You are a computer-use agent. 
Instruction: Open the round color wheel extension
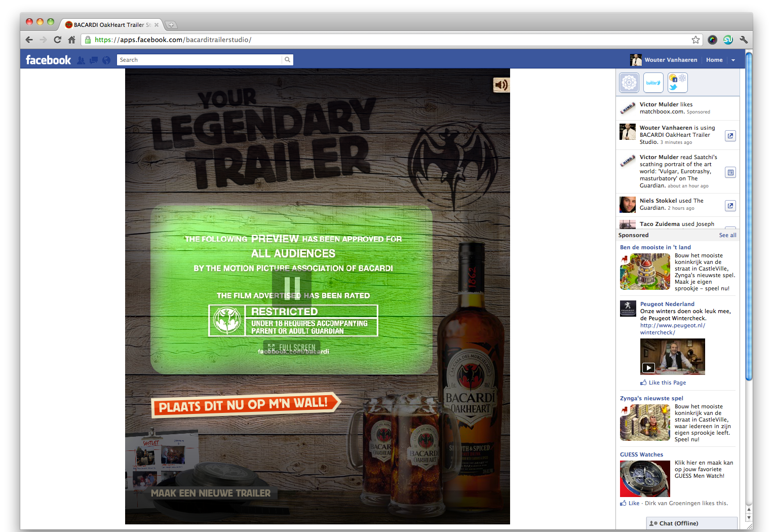point(712,40)
